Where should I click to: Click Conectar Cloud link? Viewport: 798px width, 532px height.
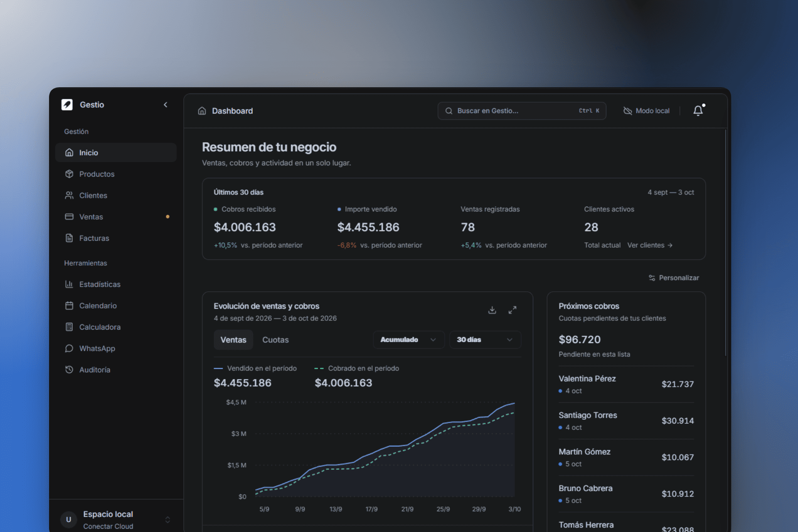[108, 526]
